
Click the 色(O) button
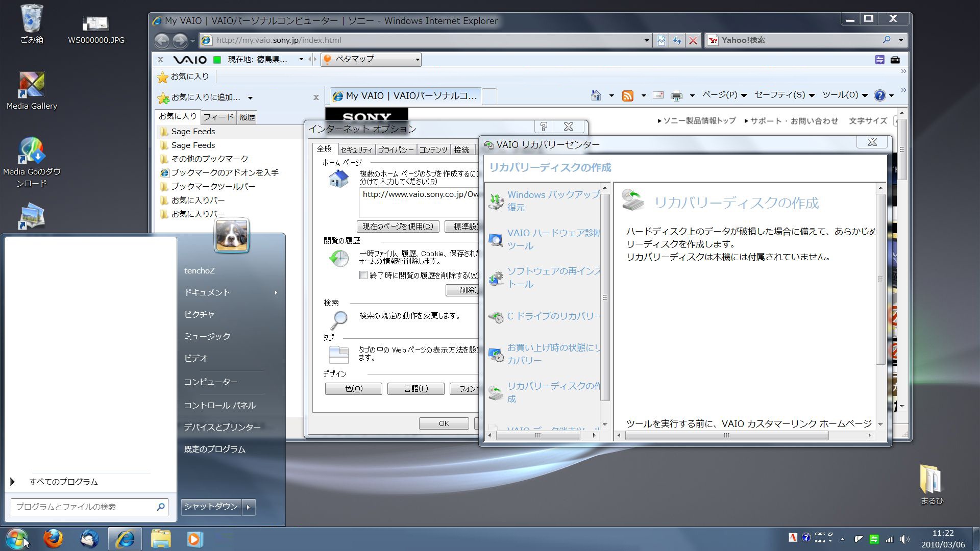point(354,389)
